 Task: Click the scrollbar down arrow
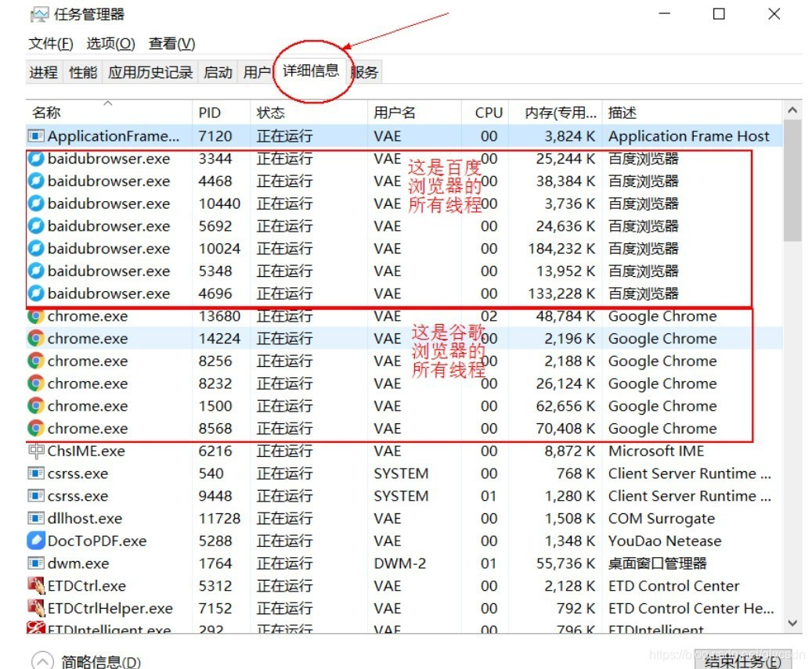pyautogui.click(x=792, y=623)
